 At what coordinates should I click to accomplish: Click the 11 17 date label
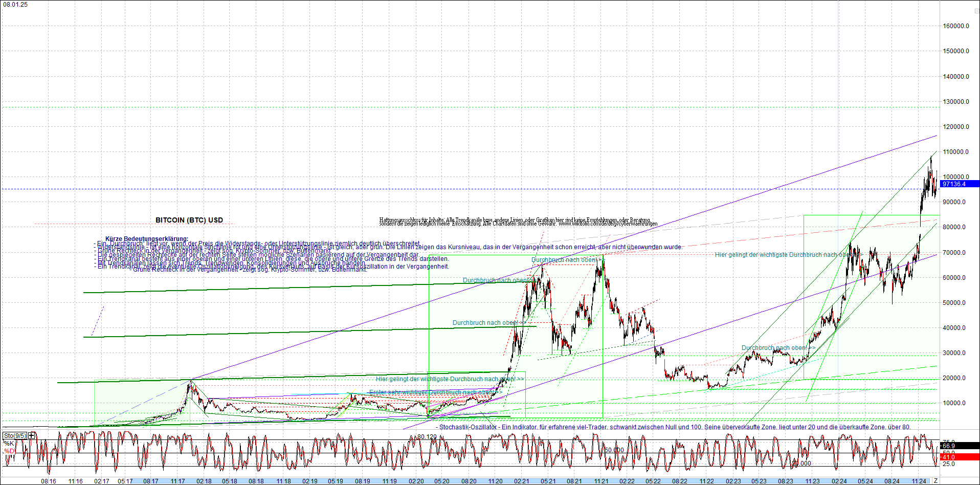pos(177,481)
